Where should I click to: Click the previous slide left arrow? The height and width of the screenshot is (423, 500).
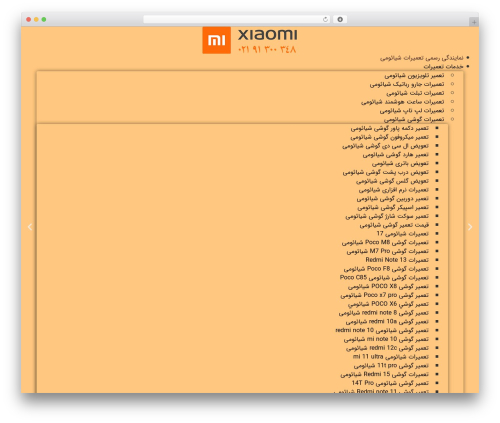coord(30,227)
